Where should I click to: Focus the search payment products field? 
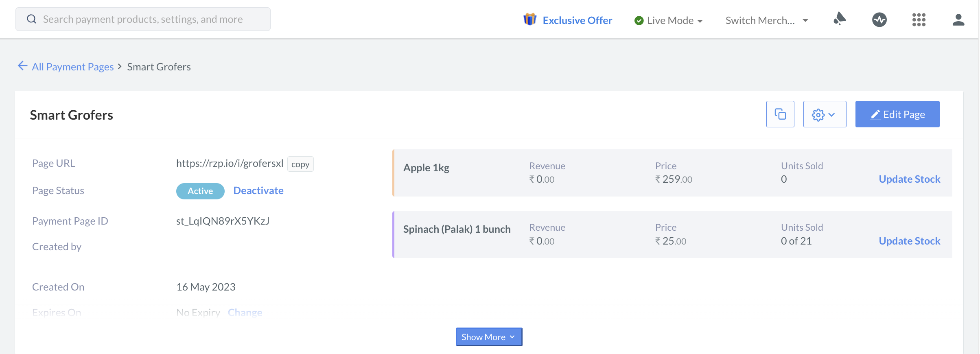(143, 19)
